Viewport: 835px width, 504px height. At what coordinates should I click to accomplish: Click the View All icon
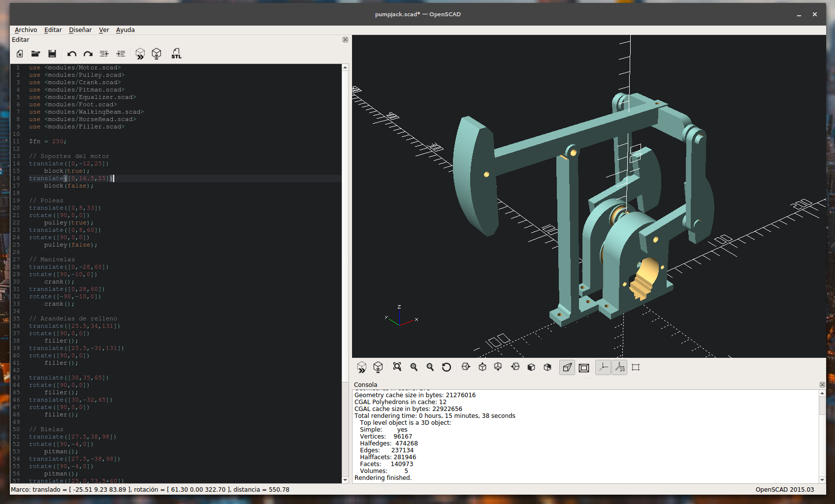397,367
